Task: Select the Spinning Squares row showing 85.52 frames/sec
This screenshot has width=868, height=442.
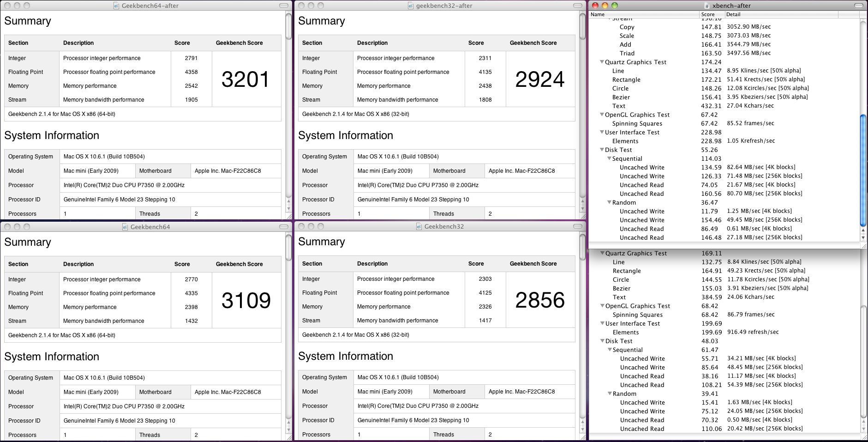Action: (x=724, y=123)
